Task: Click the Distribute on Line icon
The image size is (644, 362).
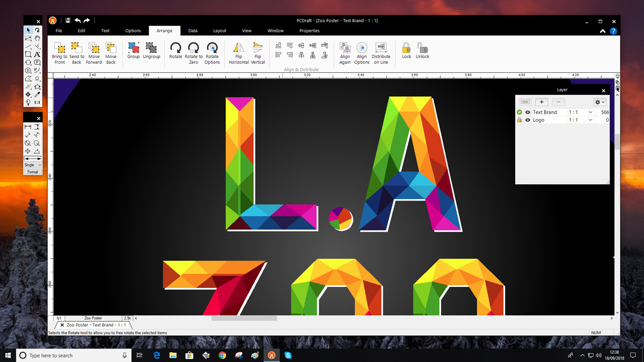Action: click(380, 49)
